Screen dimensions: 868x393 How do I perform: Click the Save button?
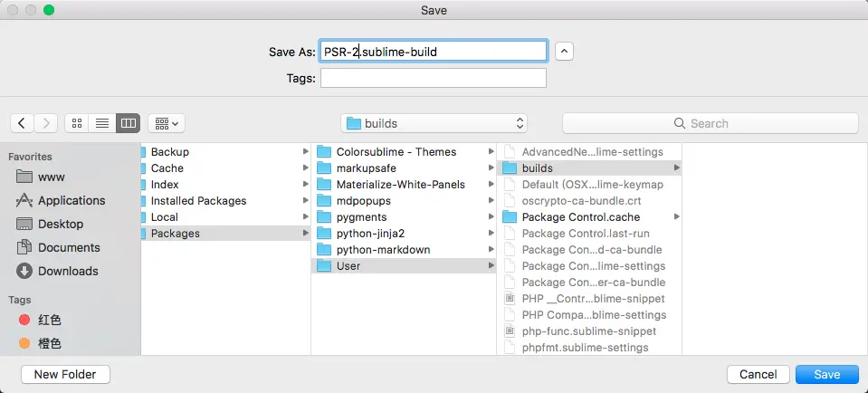826,374
